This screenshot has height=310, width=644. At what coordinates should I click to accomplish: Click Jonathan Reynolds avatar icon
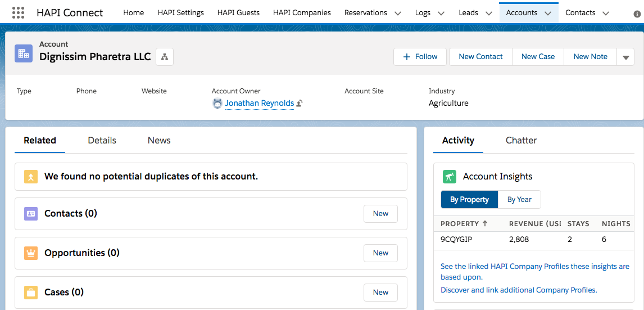[x=217, y=103]
